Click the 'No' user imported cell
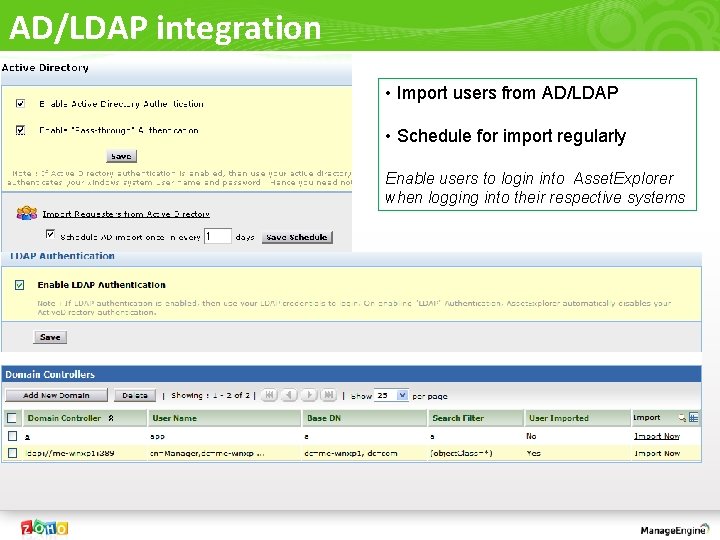Screen dimensions: 720x540 531,436
